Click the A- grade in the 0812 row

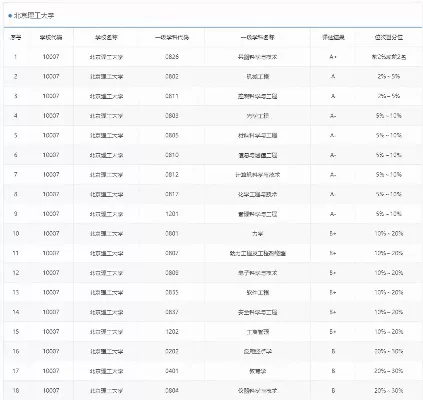coord(333,175)
